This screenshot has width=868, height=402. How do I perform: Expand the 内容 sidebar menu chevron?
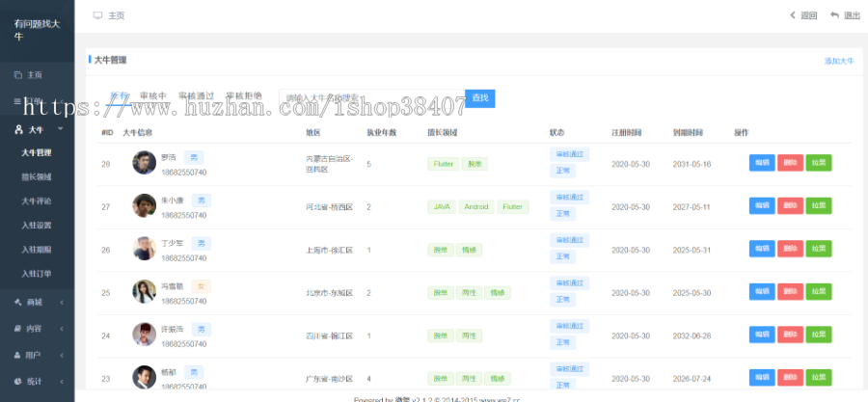(x=62, y=329)
